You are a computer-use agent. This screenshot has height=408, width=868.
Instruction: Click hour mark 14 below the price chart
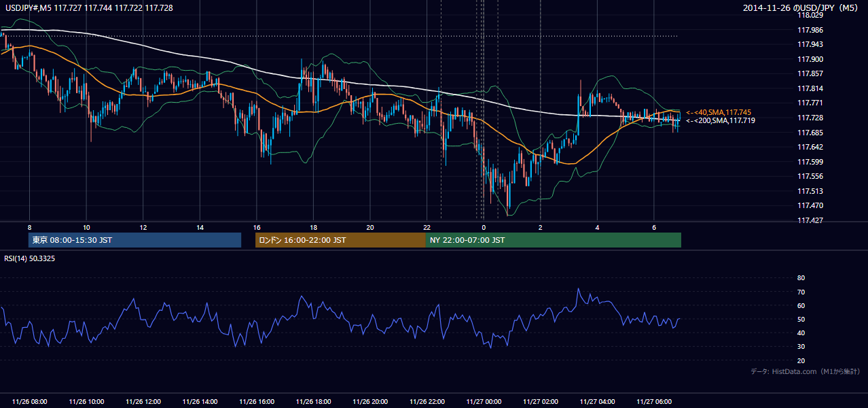tap(200, 226)
